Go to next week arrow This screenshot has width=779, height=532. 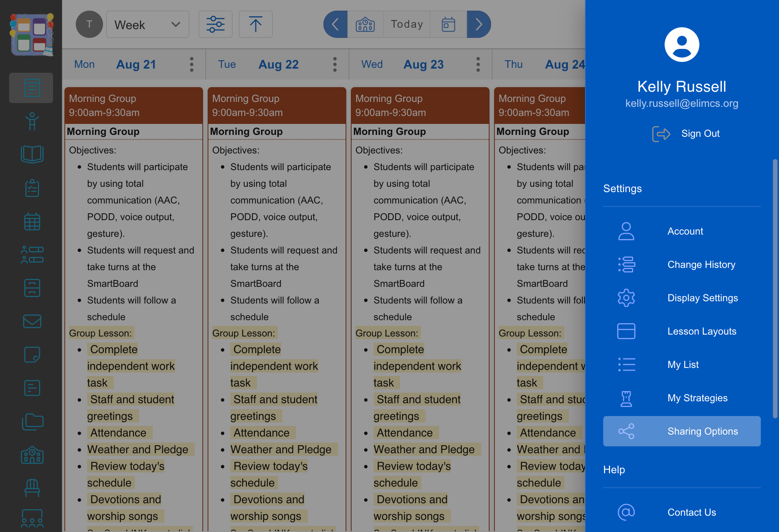pyautogui.click(x=479, y=24)
